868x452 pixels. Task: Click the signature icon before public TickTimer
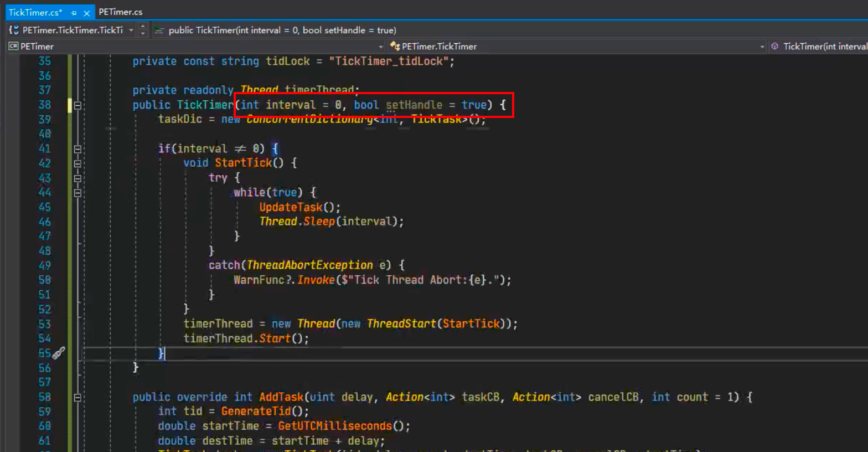[x=159, y=30]
